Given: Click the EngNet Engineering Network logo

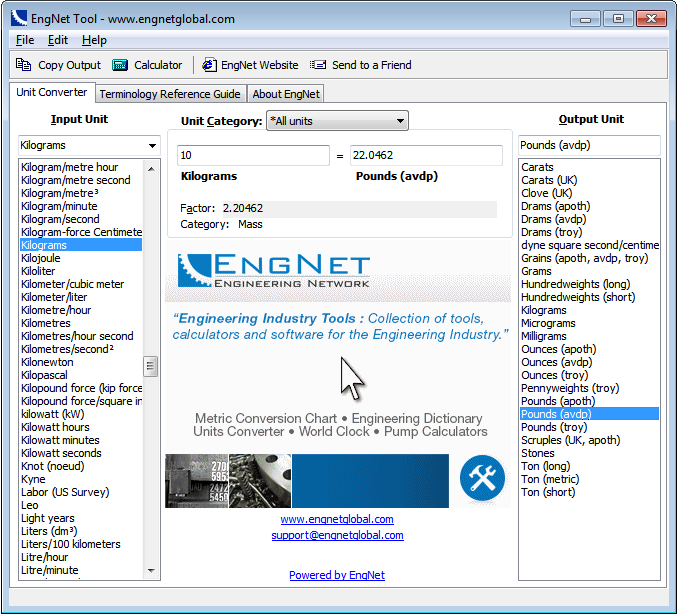Looking at the screenshot, I should click(x=274, y=271).
